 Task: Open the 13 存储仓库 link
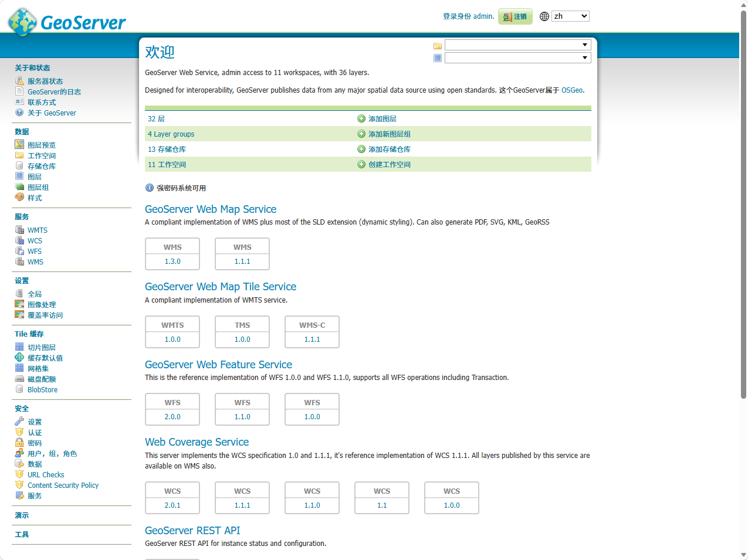(x=167, y=149)
